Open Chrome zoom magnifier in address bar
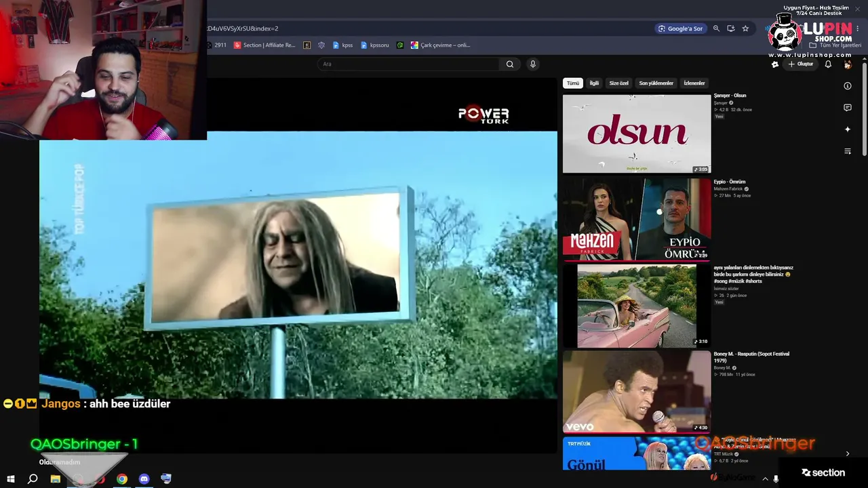 (x=716, y=28)
